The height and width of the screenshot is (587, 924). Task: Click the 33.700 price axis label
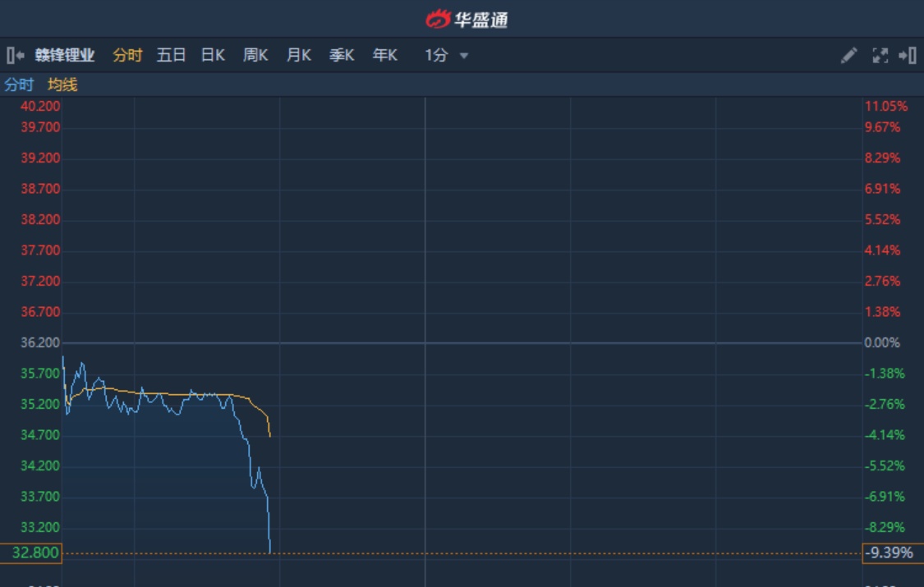coord(40,497)
